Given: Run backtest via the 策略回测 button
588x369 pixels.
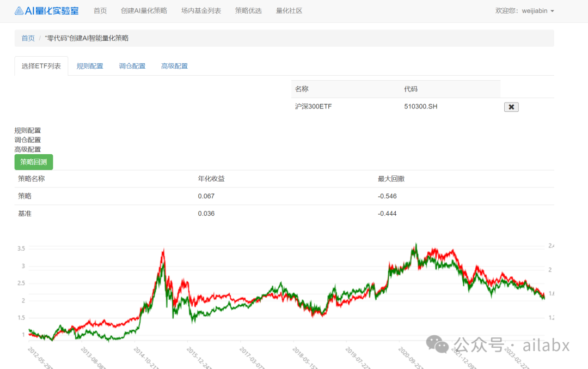Looking at the screenshot, I should point(33,162).
